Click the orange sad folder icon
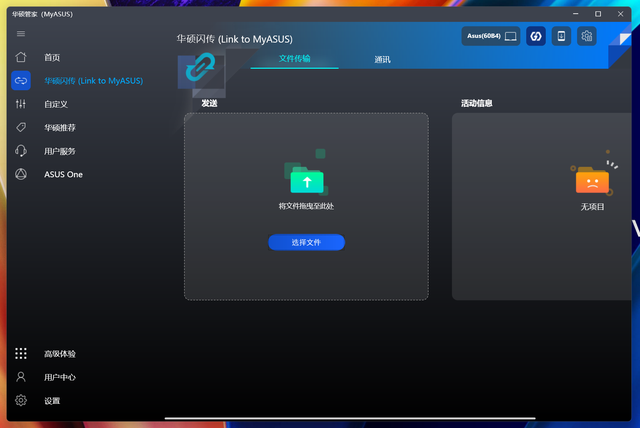The height and width of the screenshot is (428, 640). (x=592, y=181)
